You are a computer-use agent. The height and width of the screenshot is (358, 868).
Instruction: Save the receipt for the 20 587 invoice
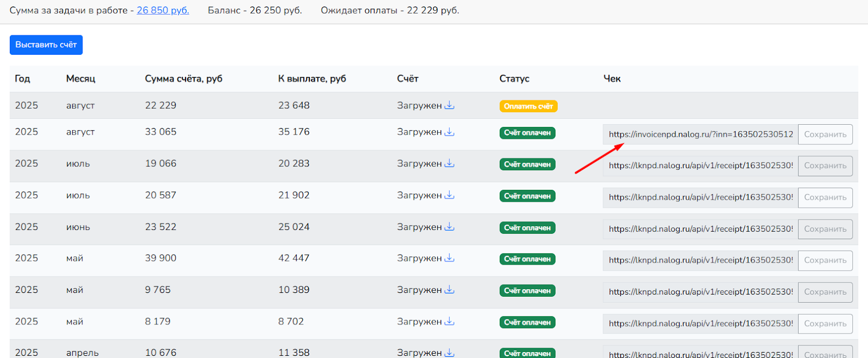click(825, 197)
